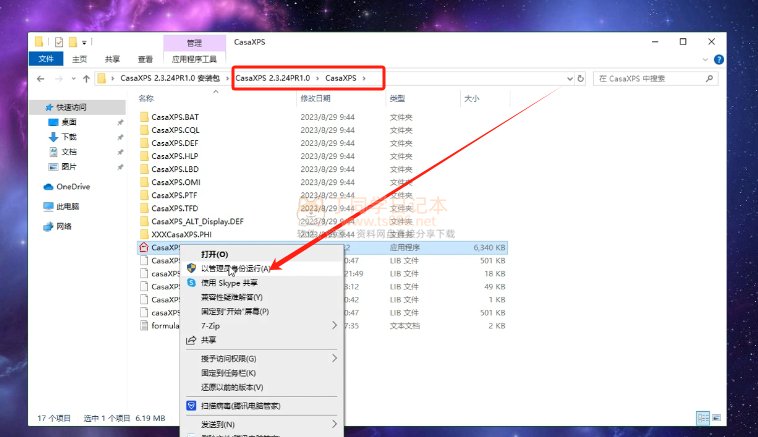Screen dimensions: 758x437
Task: Select the CasaXPS.OMI folder icon
Action: [144, 182]
